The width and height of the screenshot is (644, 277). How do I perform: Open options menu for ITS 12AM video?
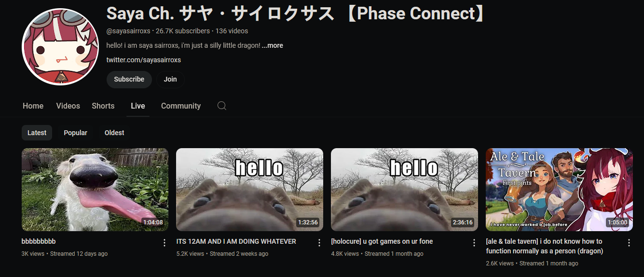click(319, 243)
